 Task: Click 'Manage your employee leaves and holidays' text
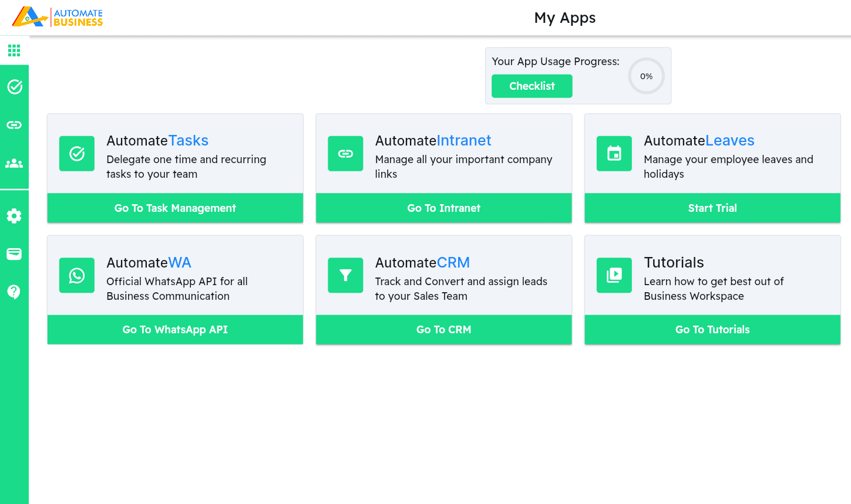click(x=728, y=167)
